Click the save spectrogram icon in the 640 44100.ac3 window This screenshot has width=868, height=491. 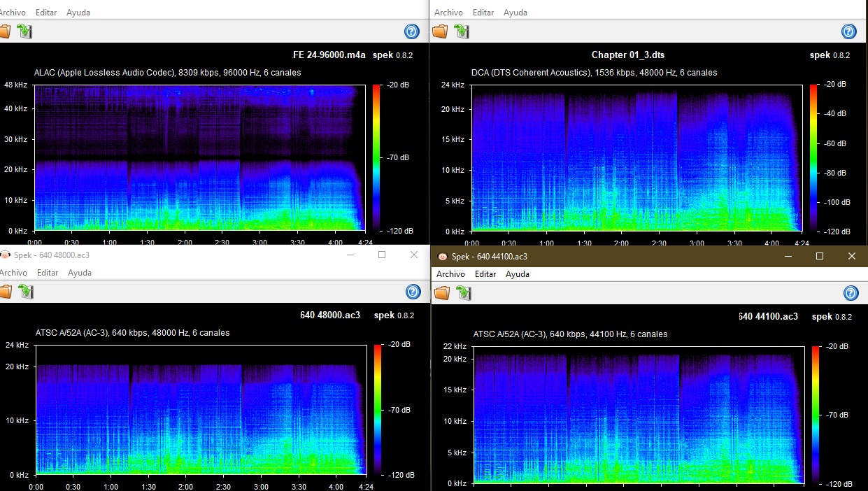[463, 292]
